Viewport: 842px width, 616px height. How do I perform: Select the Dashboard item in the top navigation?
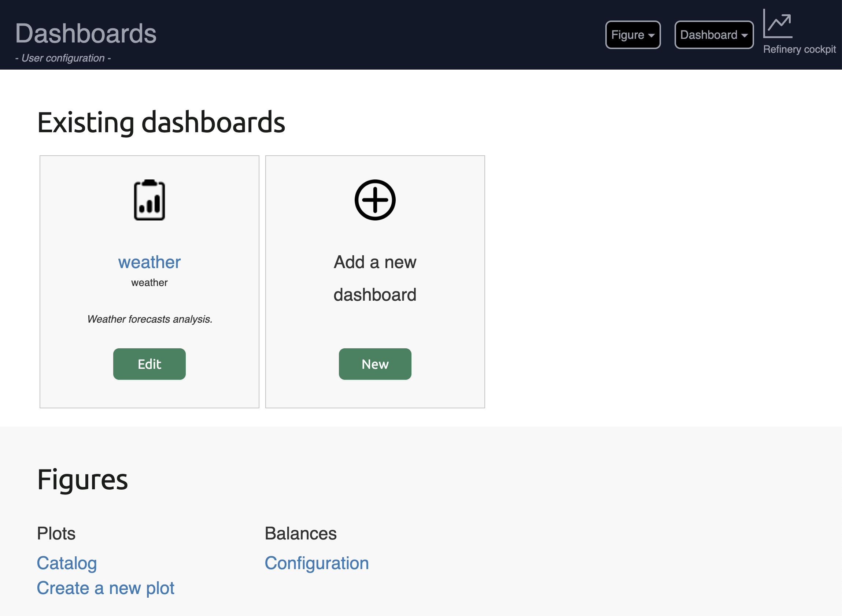pos(713,35)
